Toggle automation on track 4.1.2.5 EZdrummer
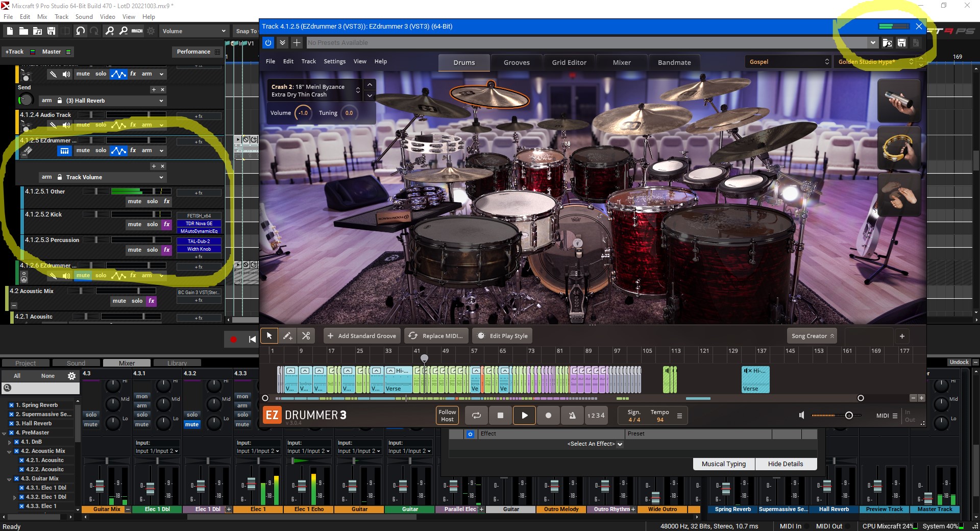Image resolution: width=980 pixels, height=531 pixels. point(118,150)
